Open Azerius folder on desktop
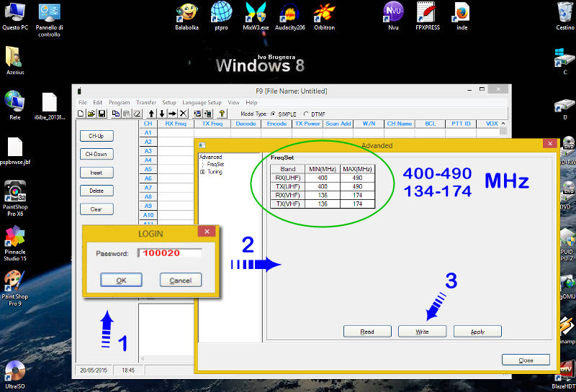Viewport: 576px width, 392px height. [15, 60]
